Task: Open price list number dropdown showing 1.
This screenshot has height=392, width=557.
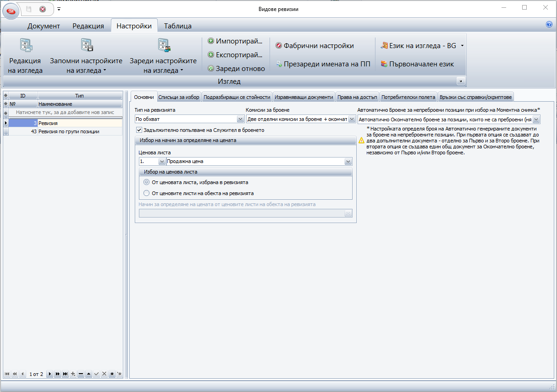Action: click(x=162, y=161)
